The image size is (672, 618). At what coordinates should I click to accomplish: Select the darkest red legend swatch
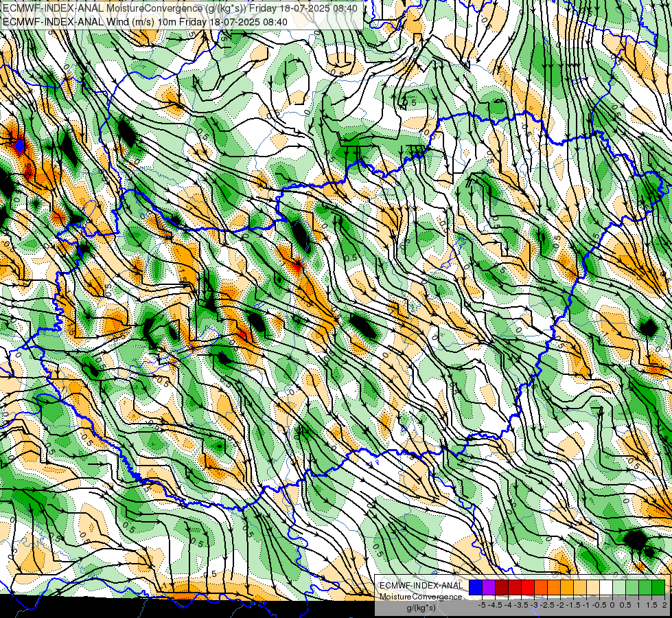click(x=502, y=587)
